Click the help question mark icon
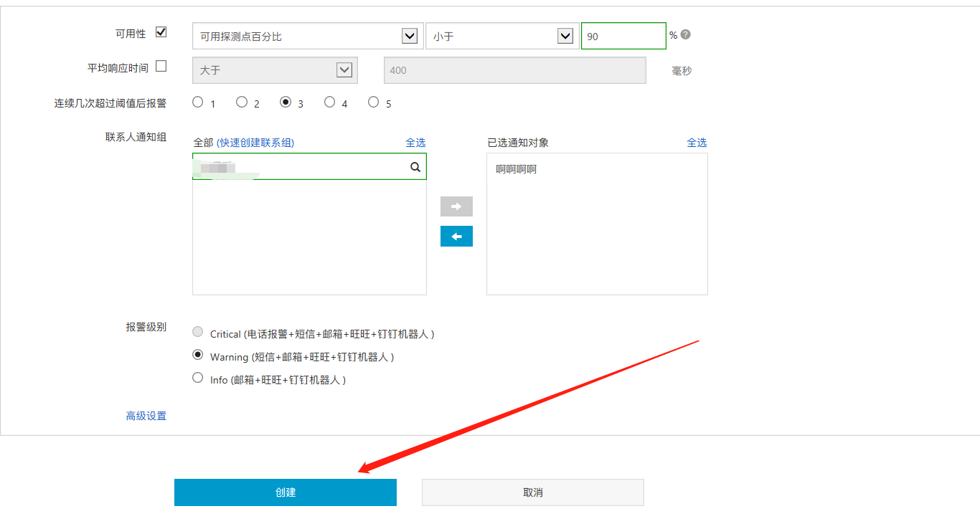This screenshot has height=524, width=980. click(x=686, y=35)
